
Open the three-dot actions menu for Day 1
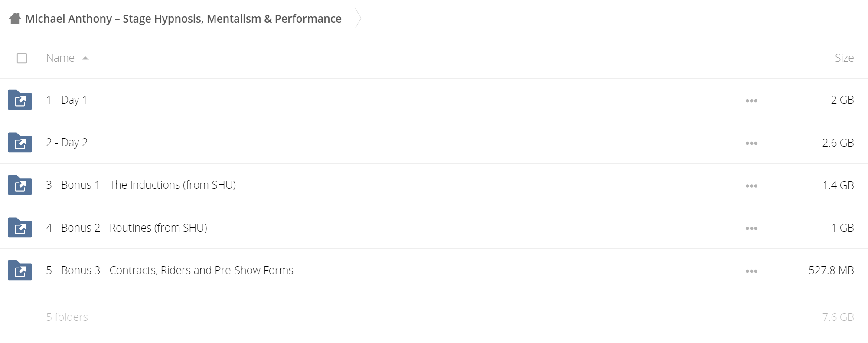(751, 101)
